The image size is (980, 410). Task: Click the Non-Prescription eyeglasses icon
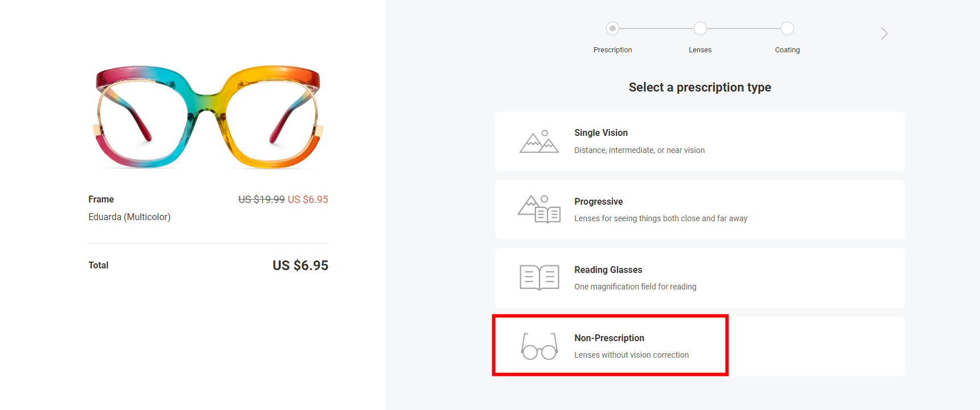539,346
